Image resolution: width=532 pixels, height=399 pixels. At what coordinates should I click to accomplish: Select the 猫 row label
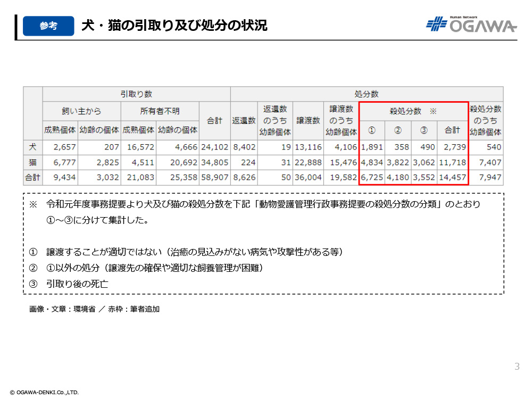pos(33,162)
